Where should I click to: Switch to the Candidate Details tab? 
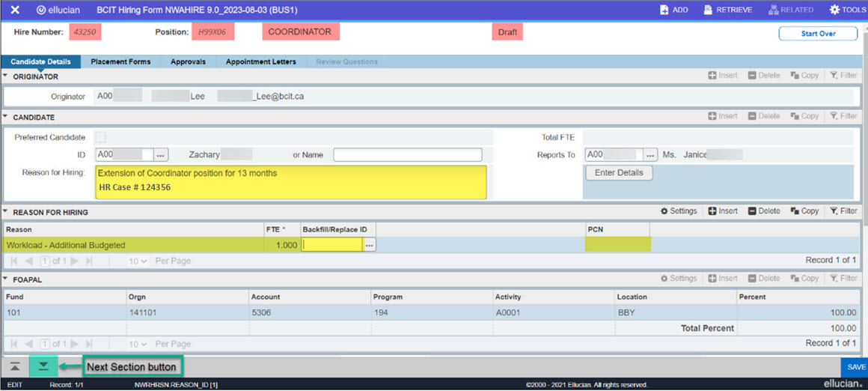(40, 61)
